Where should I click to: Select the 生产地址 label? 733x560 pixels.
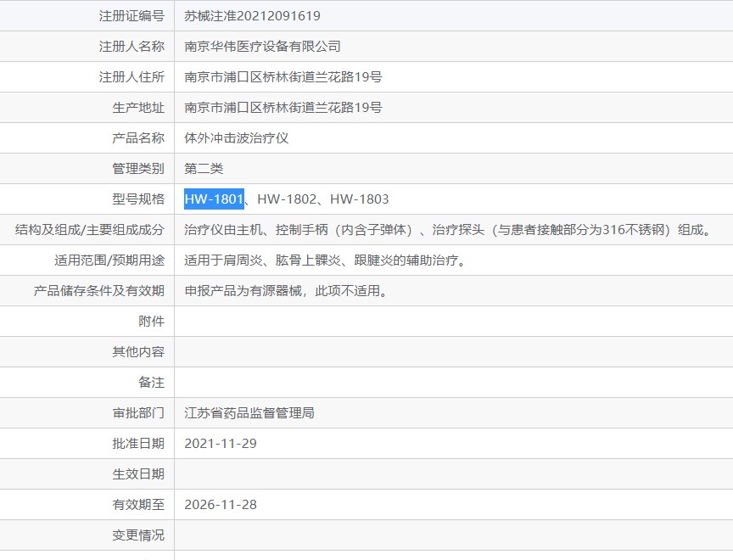pyautogui.click(x=138, y=108)
